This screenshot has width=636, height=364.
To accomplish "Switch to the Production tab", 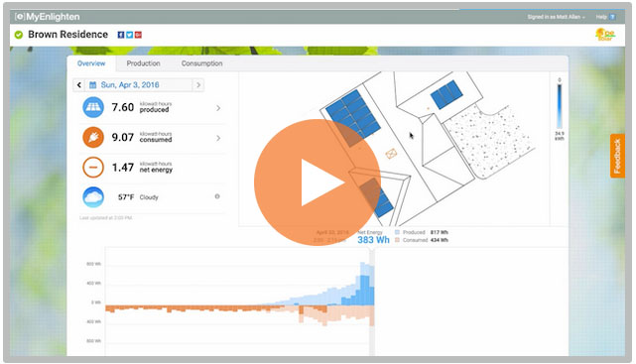I will pyautogui.click(x=143, y=63).
